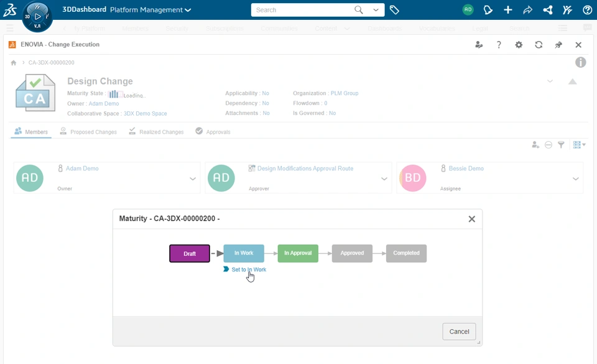Close the Change Execution widget
This screenshot has height=364, width=597.
click(578, 45)
